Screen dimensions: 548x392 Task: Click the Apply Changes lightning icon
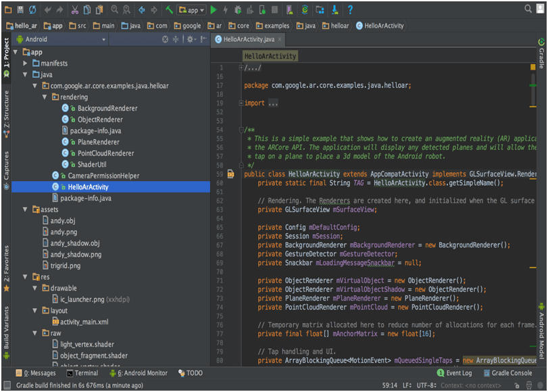pos(226,9)
